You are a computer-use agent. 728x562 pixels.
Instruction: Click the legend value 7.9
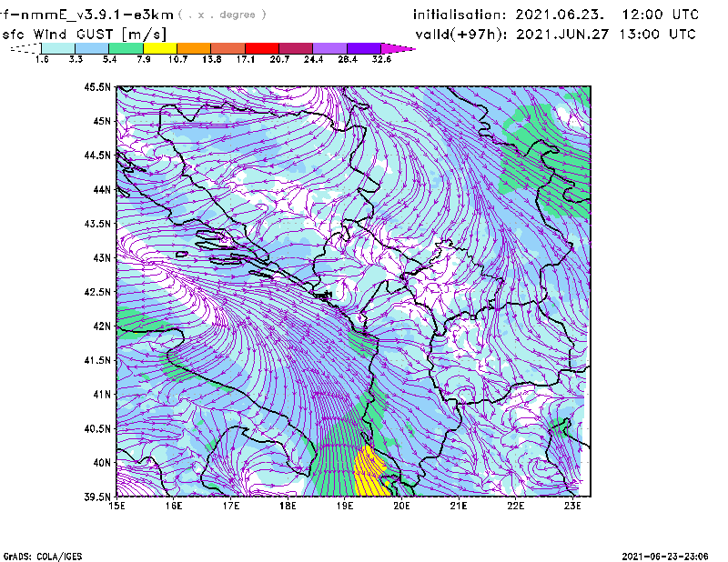tap(144, 59)
